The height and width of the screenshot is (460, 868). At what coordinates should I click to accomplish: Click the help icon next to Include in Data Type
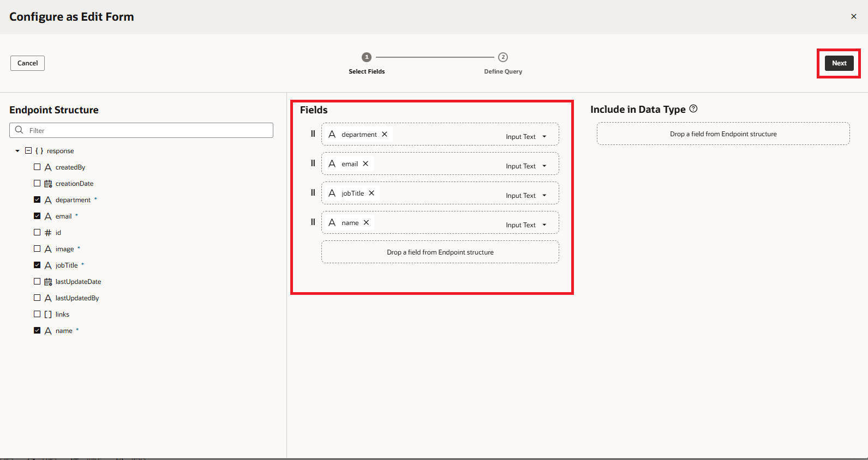(693, 108)
